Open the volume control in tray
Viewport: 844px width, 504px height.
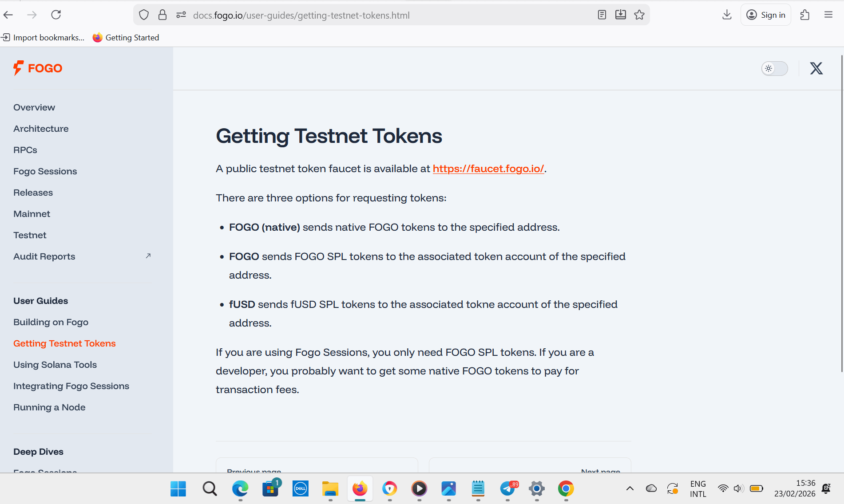click(x=738, y=489)
